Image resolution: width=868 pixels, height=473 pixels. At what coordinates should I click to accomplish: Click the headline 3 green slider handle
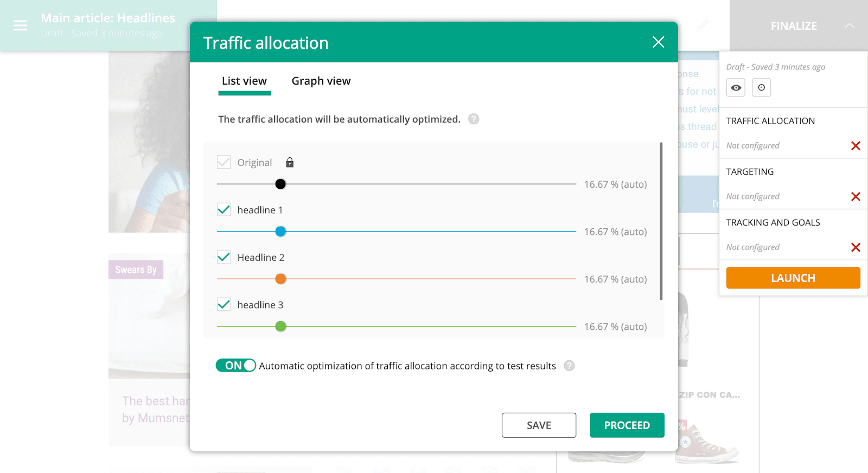(280, 327)
